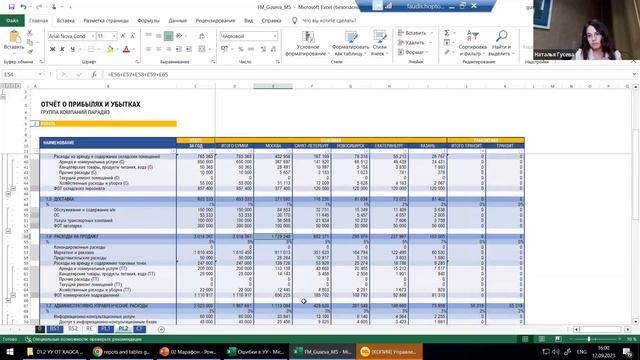Toggle wrap text
Image resolution: width=640 pixels, height=360 pixels.
(x=202, y=36)
